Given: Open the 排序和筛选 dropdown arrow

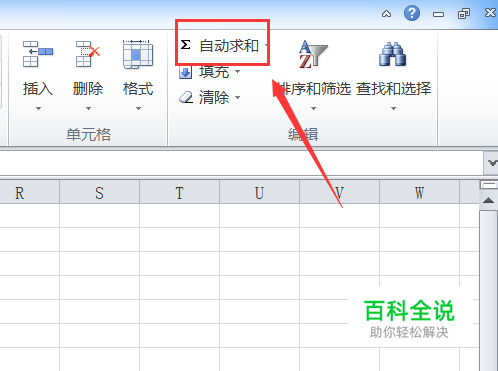Looking at the screenshot, I should pos(313,108).
